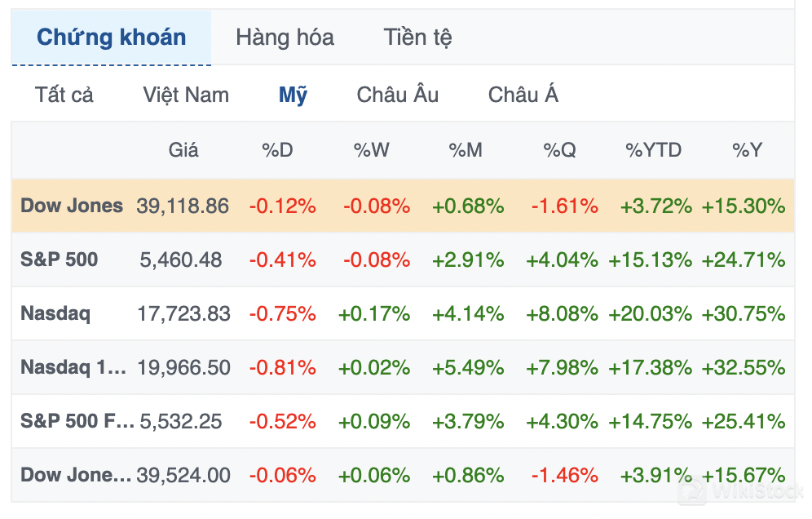Open the Tiền tệ tab
812x519 pixels.
(417, 38)
